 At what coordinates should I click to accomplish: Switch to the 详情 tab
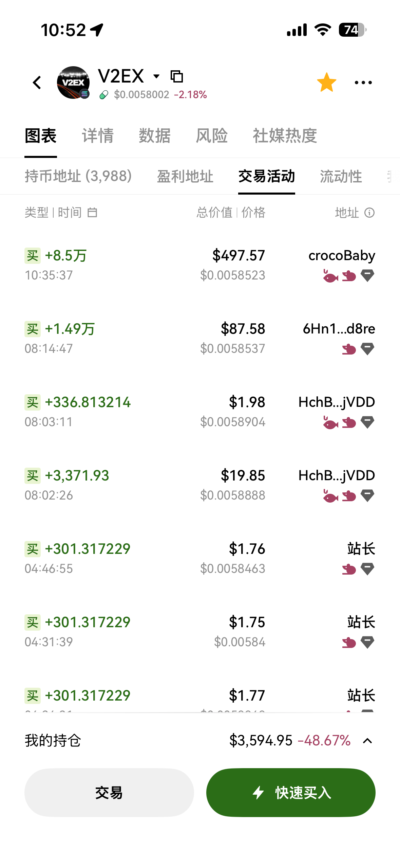pos(98,136)
